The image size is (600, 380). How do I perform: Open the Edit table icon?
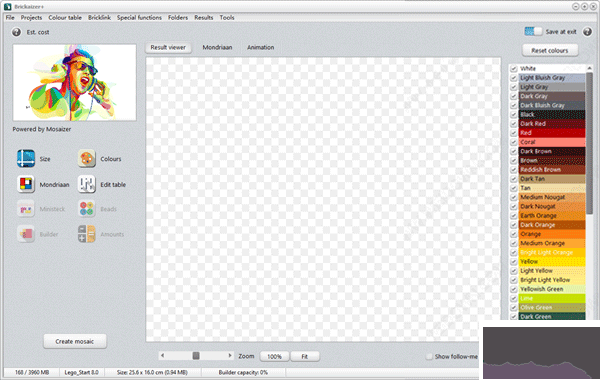click(x=86, y=184)
